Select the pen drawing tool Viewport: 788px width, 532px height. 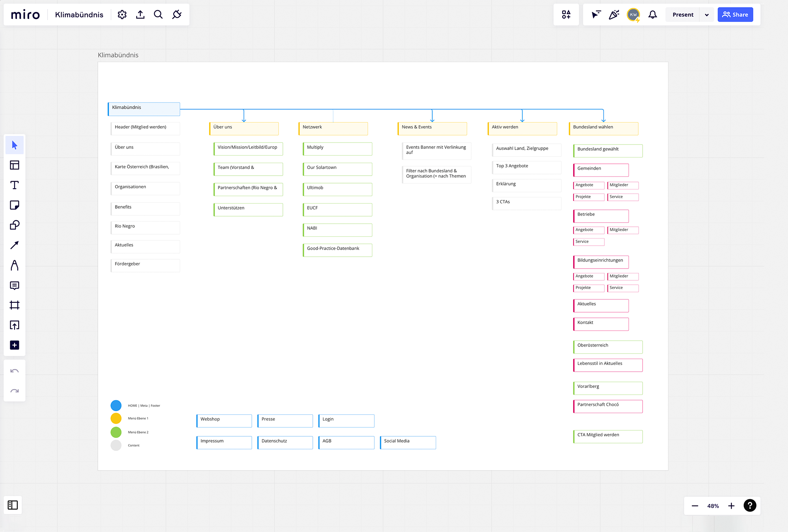point(15,265)
